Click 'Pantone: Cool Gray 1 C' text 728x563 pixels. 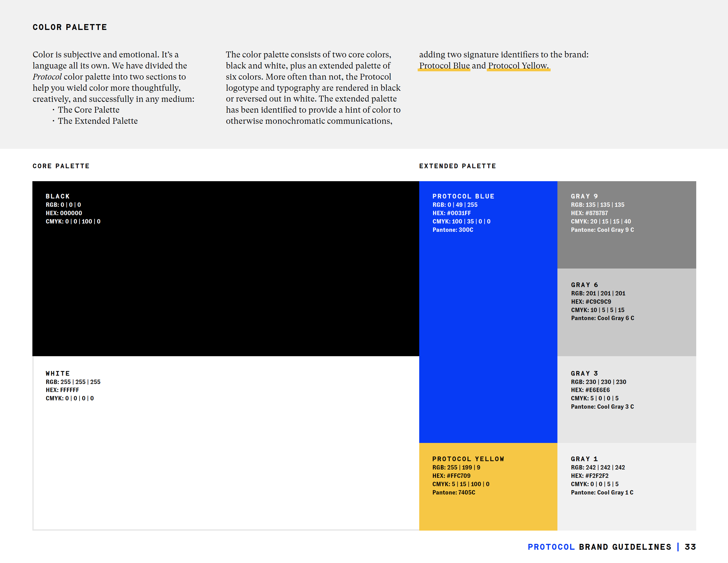pos(602,493)
